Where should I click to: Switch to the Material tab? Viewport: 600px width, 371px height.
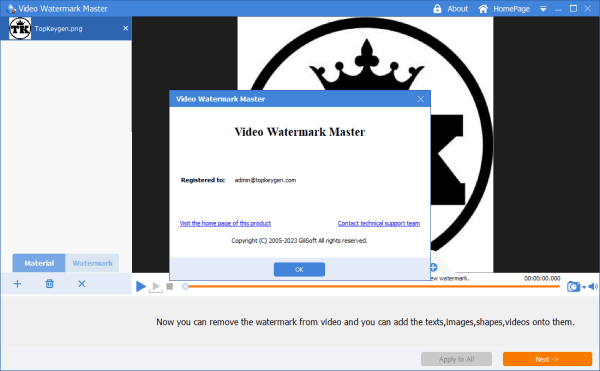point(39,263)
